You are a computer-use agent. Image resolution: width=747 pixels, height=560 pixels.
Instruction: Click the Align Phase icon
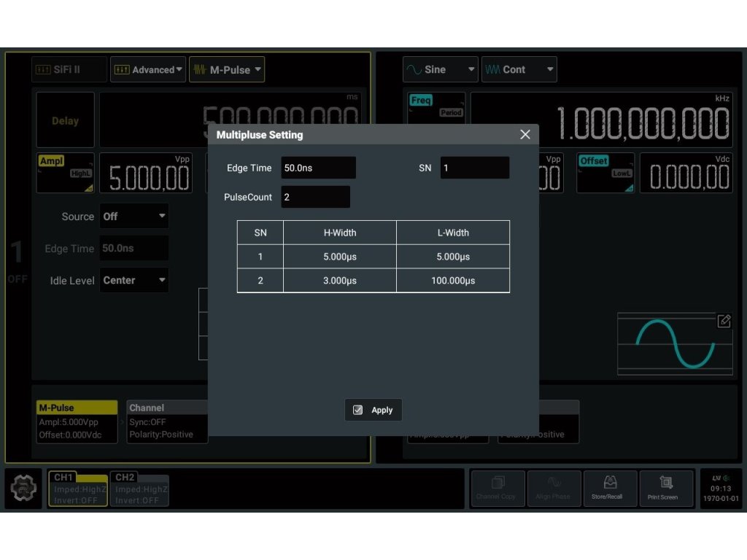554,488
